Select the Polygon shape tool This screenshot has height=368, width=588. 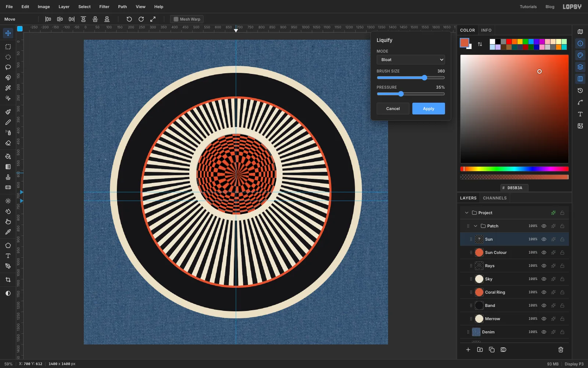click(8, 245)
